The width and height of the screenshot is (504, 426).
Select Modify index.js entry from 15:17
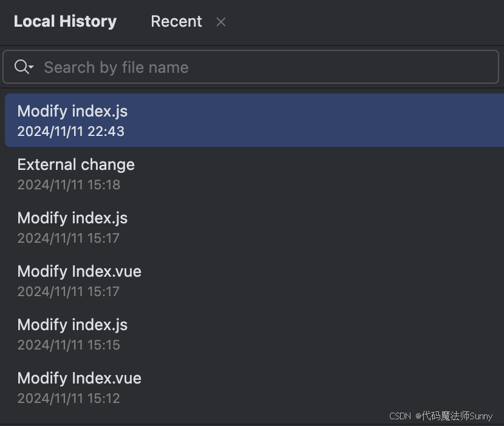254,227
